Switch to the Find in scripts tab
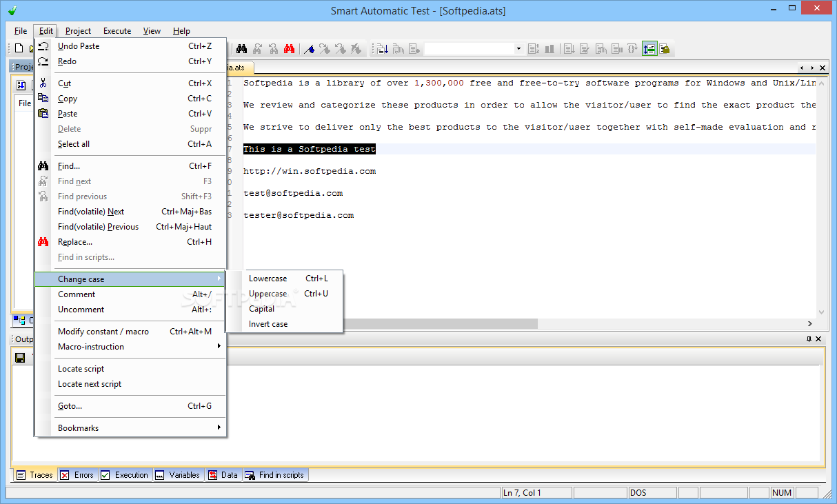Viewport: 837px width, 504px height. point(275,475)
